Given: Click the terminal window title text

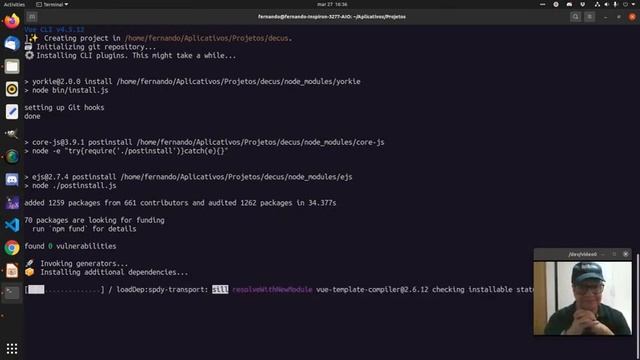Looking at the screenshot, I should [332, 17].
